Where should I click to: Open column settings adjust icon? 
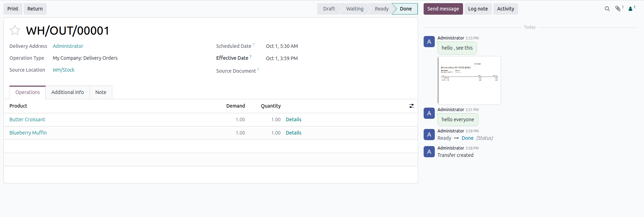411,106
